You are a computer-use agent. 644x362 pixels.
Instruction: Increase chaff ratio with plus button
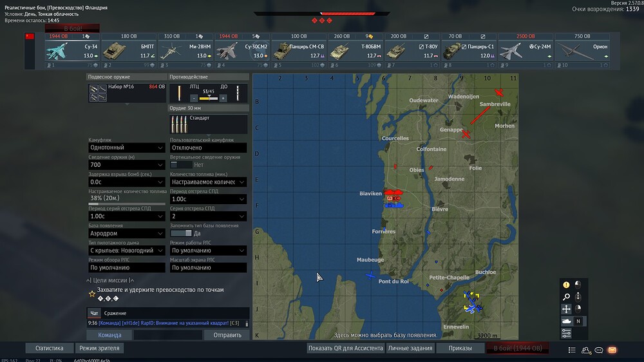tap(223, 98)
